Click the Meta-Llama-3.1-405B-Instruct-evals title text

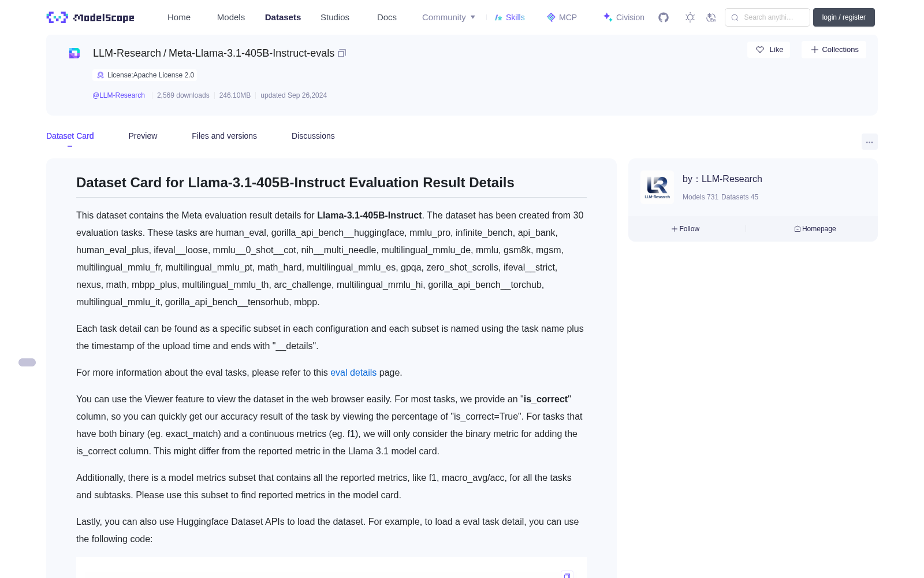click(x=251, y=53)
